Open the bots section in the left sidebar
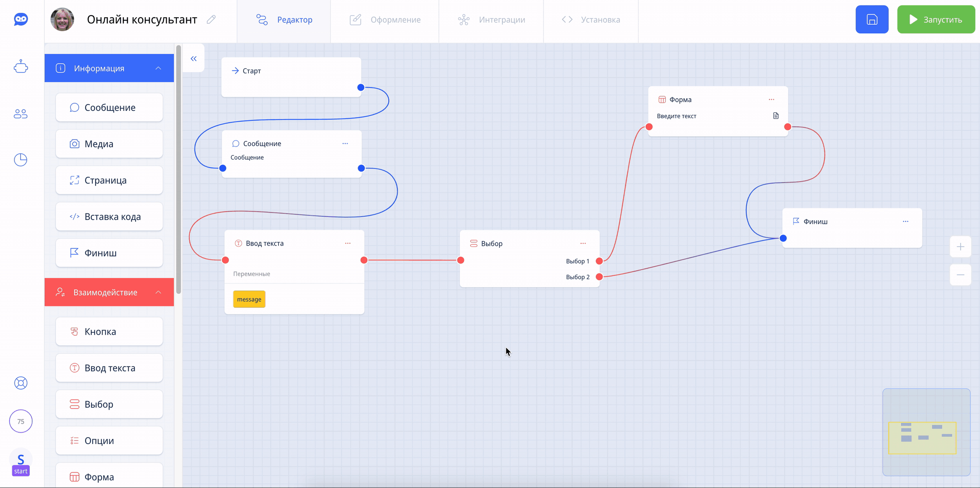The image size is (980, 488). coord(21,67)
